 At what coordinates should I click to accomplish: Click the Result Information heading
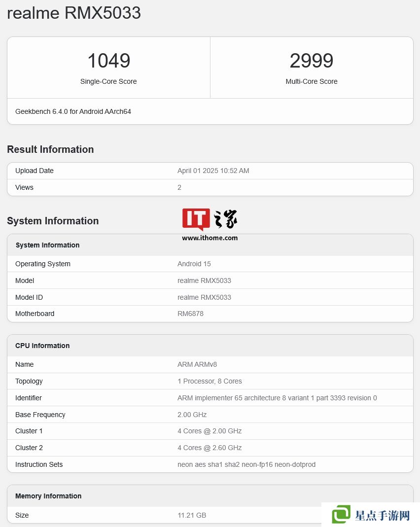pyautogui.click(x=50, y=149)
